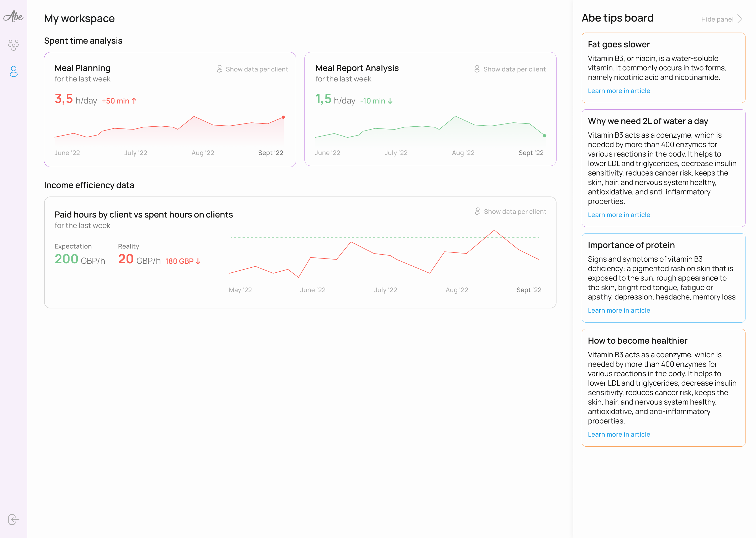This screenshot has height=538, width=756.
Task: Toggle Show data per client for Paid hours
Action: click(515, 212)
